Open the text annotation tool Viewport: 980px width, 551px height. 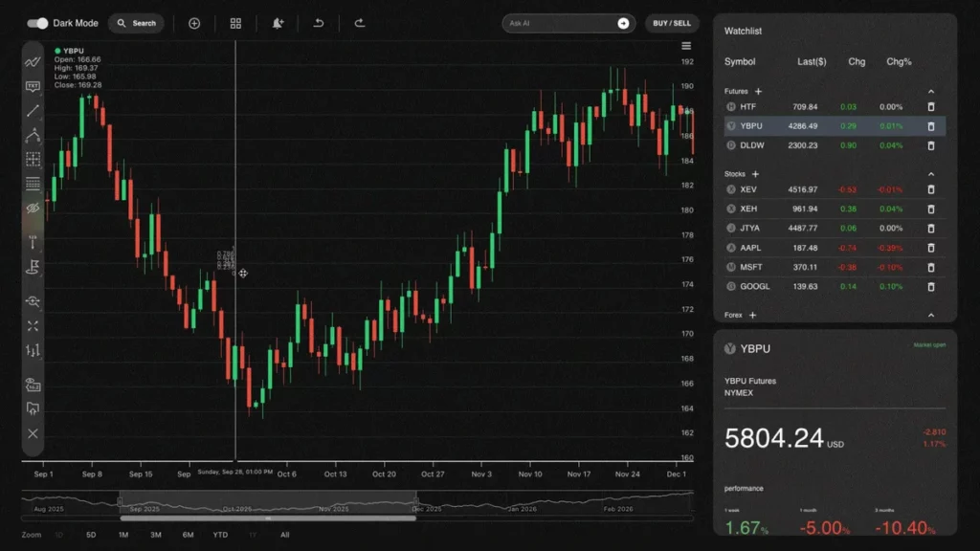33,86
